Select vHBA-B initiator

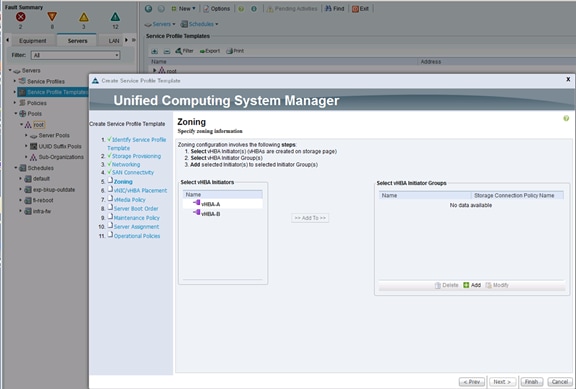coord(223,214)
